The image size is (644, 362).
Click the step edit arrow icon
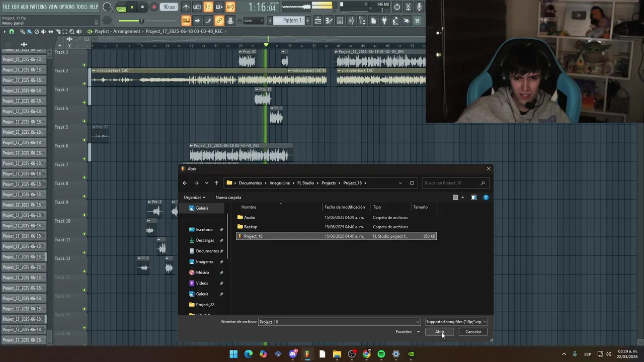pos(197,21)
